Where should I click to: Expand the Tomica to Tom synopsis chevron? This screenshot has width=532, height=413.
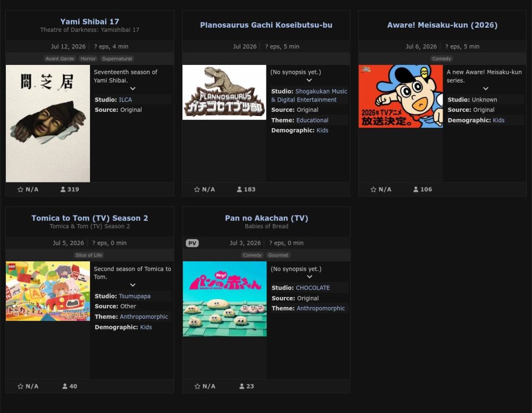click(x=132, y=285)
